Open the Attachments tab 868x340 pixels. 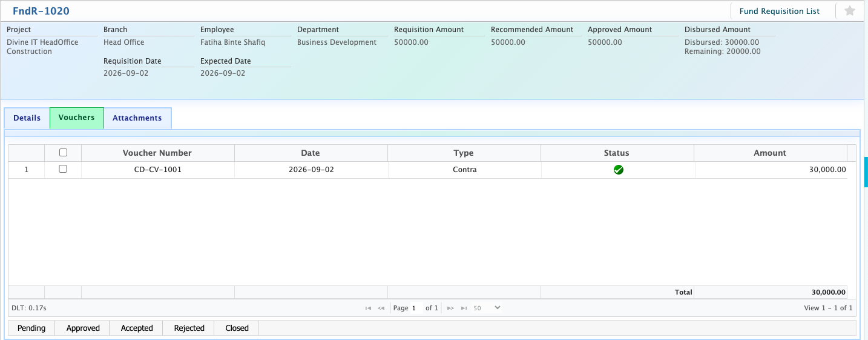pyautogui.click(x=137, y=118)
